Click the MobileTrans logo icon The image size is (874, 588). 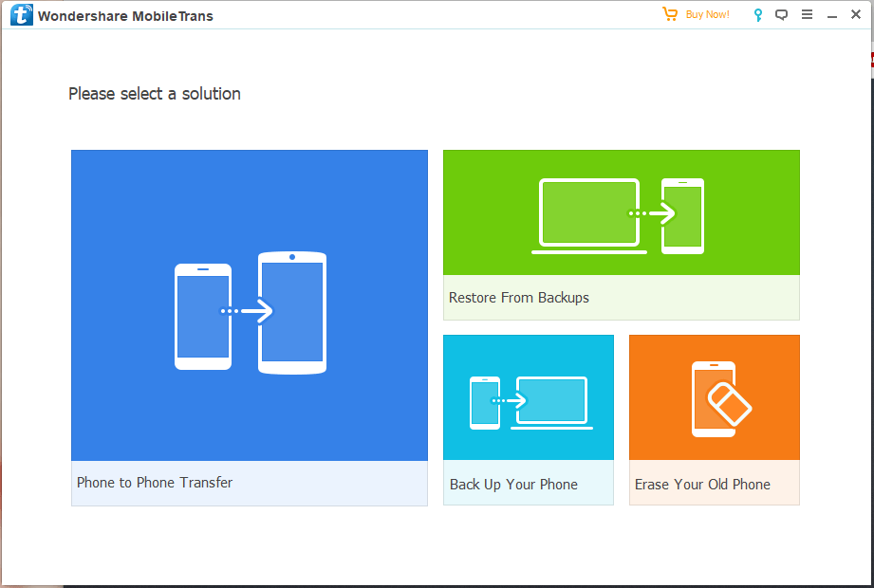[20, 14]
